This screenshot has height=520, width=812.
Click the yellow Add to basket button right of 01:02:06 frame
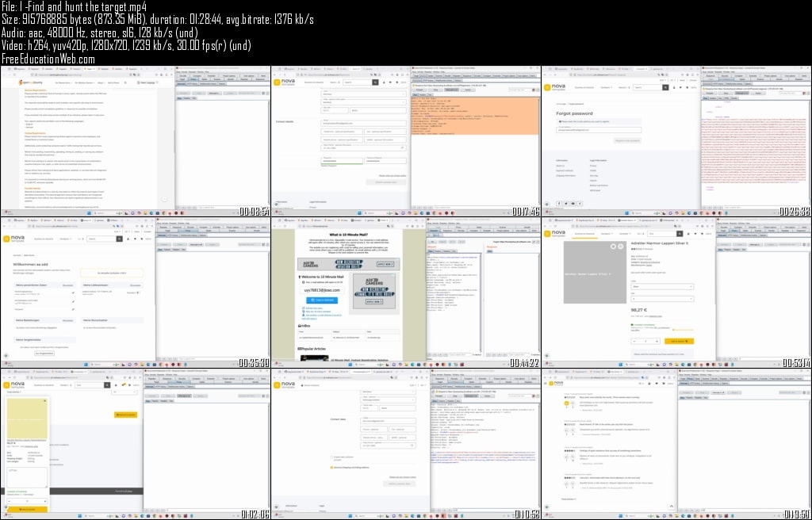click(x=125, y=415)
